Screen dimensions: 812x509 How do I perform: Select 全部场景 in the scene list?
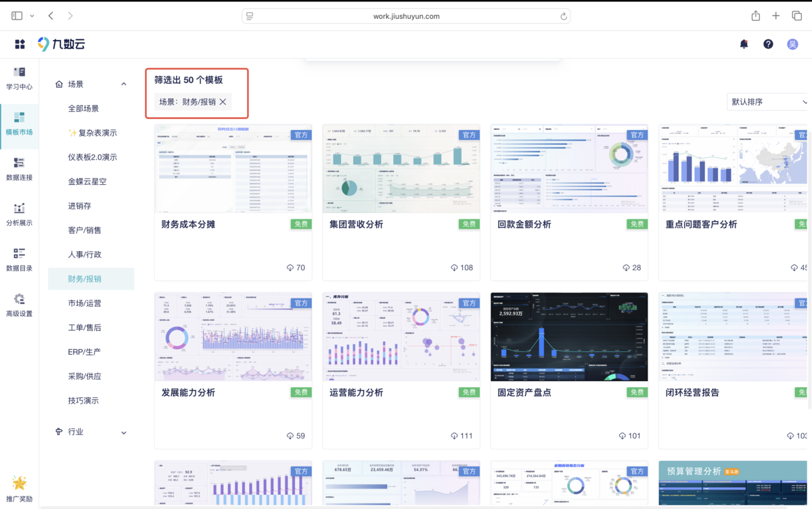[83, 108]
